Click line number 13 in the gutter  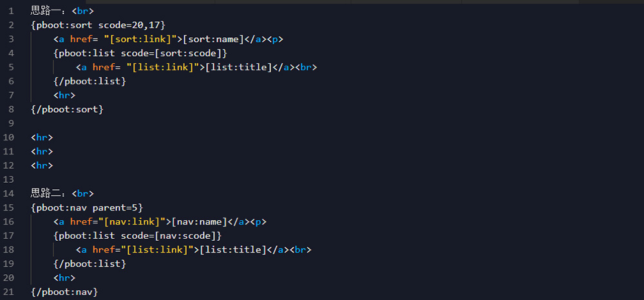click(x=8, y=179)
